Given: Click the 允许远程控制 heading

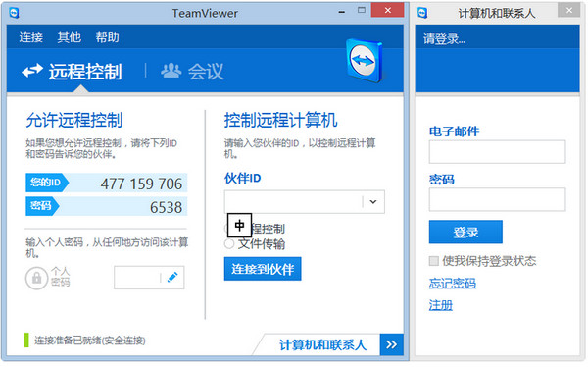Looking at the screenshot, I should [x=74, y=120].
